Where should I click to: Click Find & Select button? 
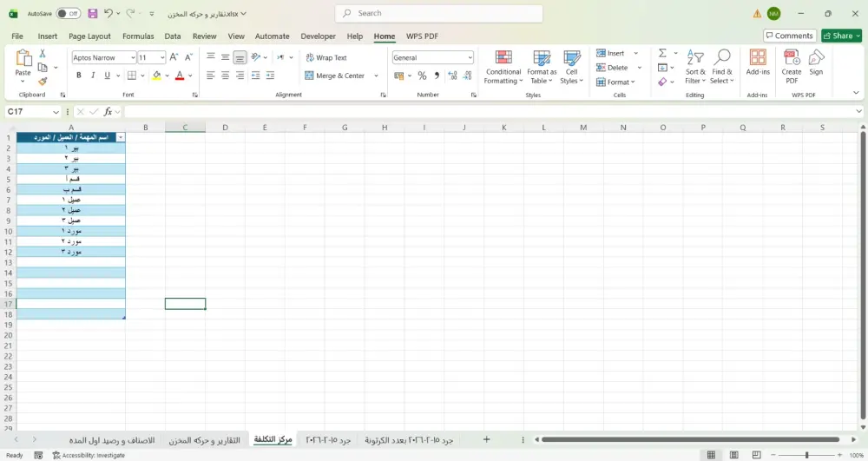pos(722,66)
